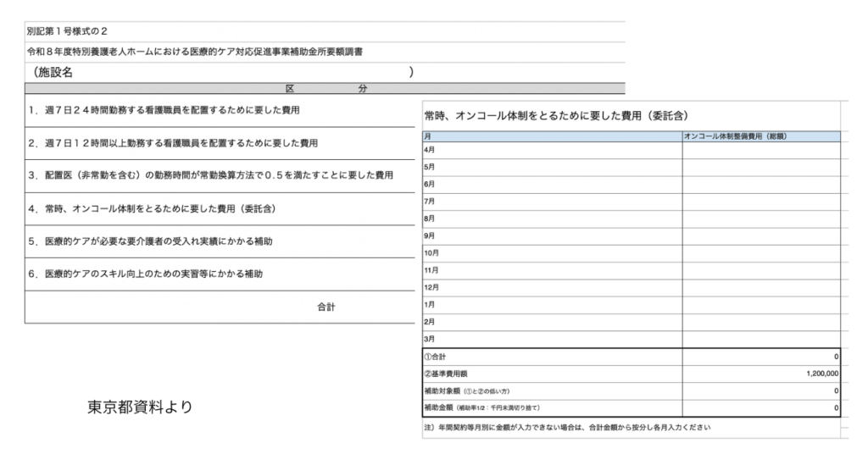Screen dimensions: 868x454
Task: Click the 東京都資料より source caption
Action: pyautogui.click(x=140, y=407)
